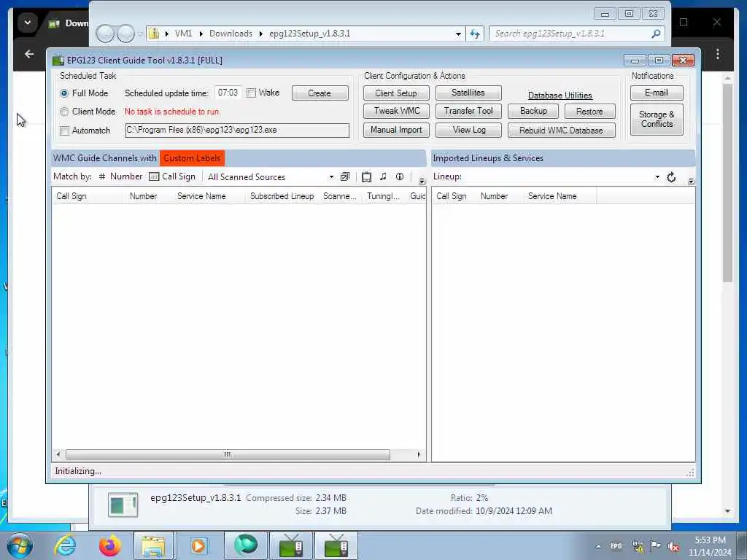This screenshot has width=747, height=560.
Task: Launch the Transfer Tool
Action: tap(468, 111)
